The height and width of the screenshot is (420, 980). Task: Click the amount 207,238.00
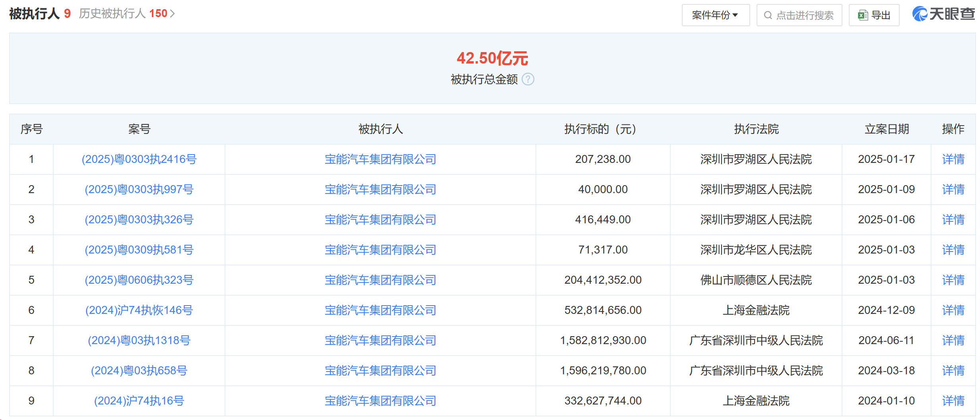pos(603,159)
